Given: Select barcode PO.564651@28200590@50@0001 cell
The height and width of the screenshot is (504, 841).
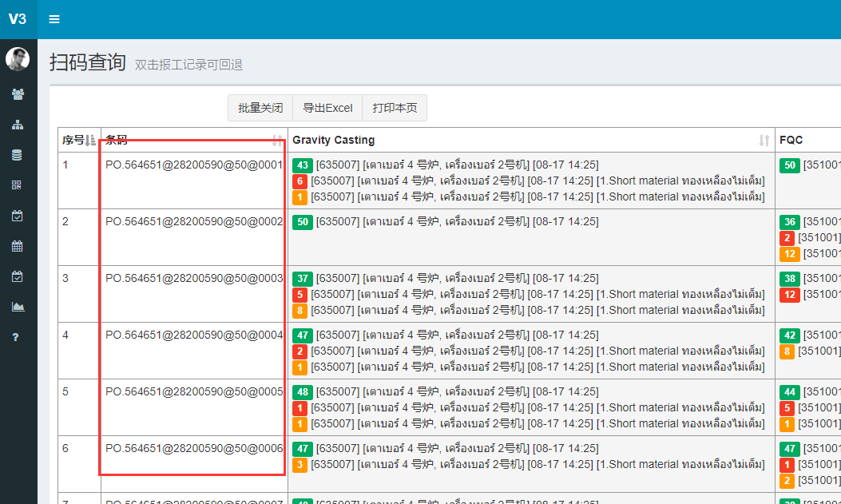Looking at the screenshot, I should 194,165.
